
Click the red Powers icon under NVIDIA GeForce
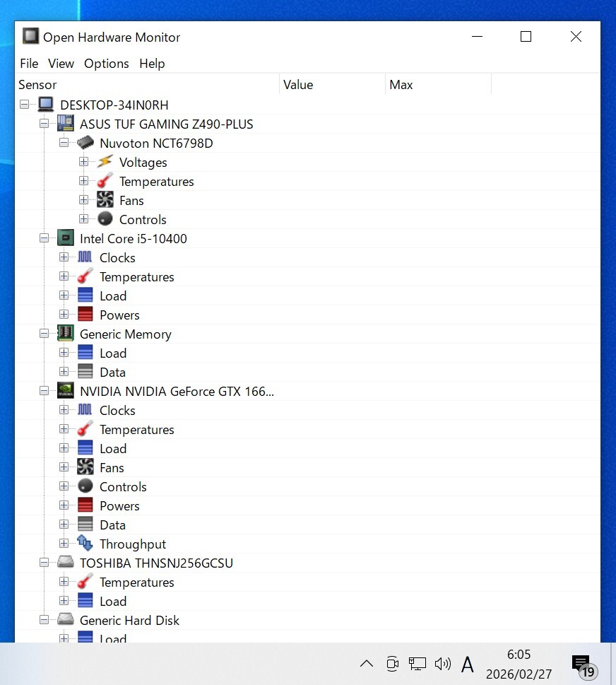[85, 505]
